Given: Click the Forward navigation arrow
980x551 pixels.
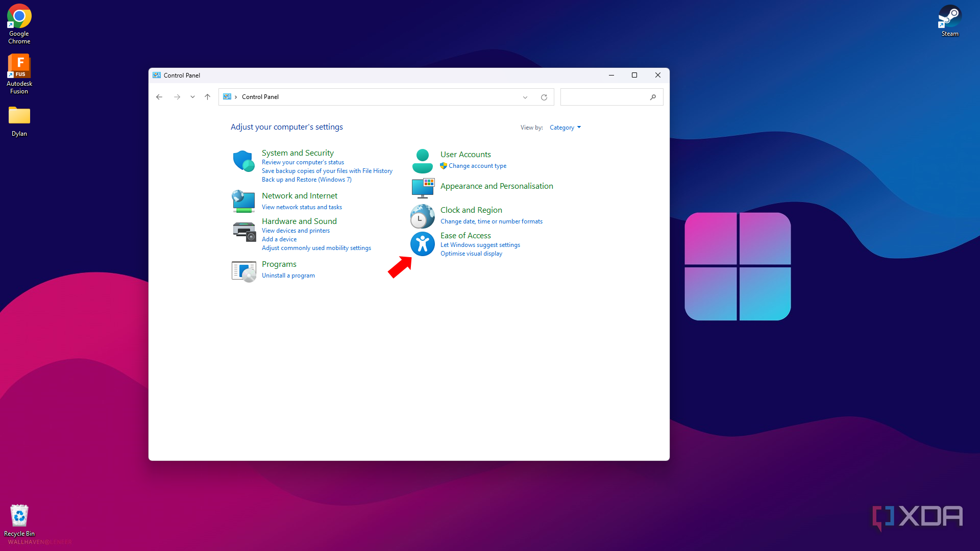Looking at the screenshot, I should pyautogui.click(x=177, y=97).
